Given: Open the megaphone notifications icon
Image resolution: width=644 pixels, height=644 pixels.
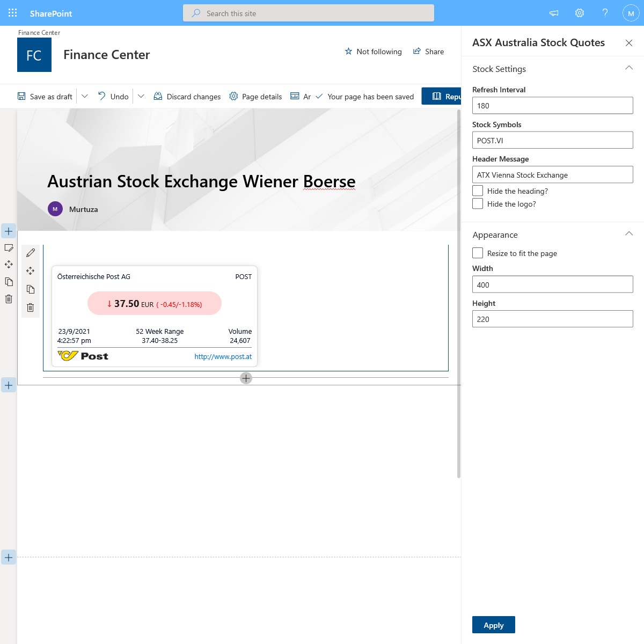Looking at the screenshot, I should pyautogui.click(x=554, y=13).
